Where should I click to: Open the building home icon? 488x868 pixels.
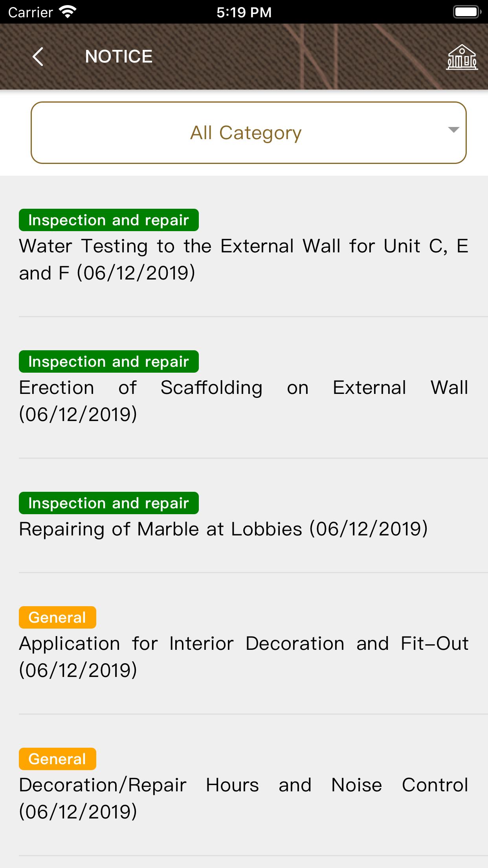click(462, 57)
